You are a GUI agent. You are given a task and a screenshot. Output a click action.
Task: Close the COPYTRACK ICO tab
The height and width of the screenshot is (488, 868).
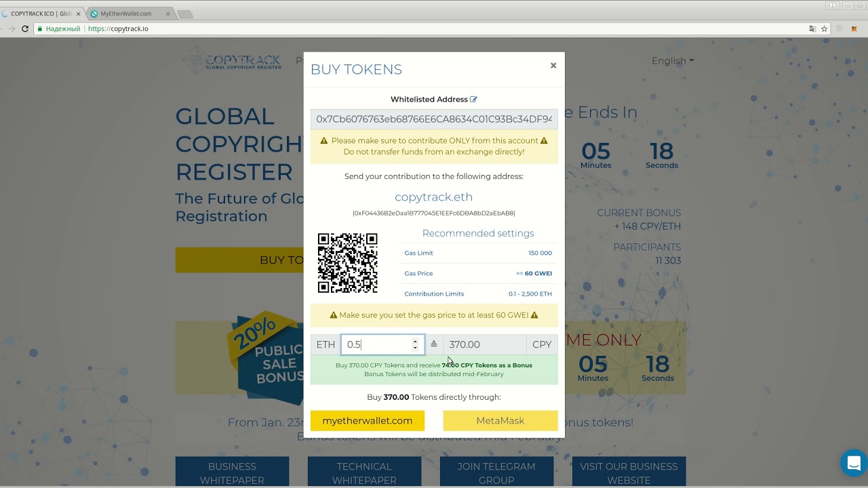(78, 14)
